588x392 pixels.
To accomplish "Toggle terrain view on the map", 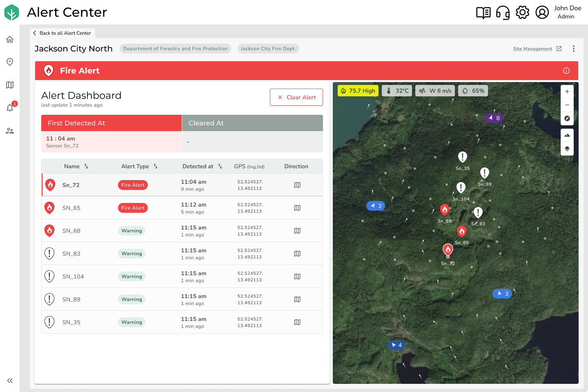I will click(567, 135).
